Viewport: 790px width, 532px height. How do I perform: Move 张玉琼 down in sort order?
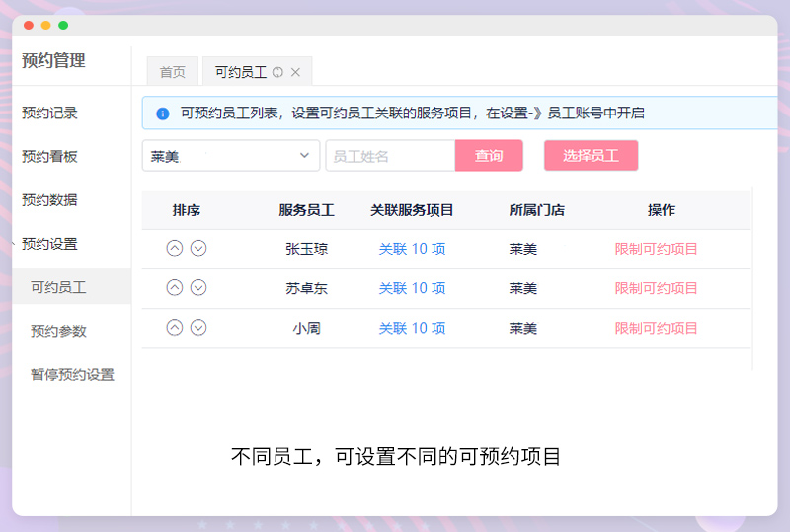[198, 249]
